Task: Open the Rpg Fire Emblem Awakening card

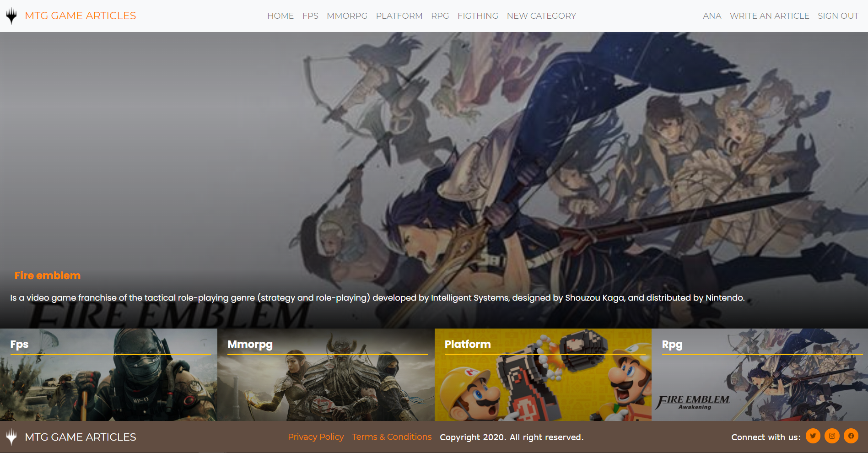Action: [x=760, y=375]
